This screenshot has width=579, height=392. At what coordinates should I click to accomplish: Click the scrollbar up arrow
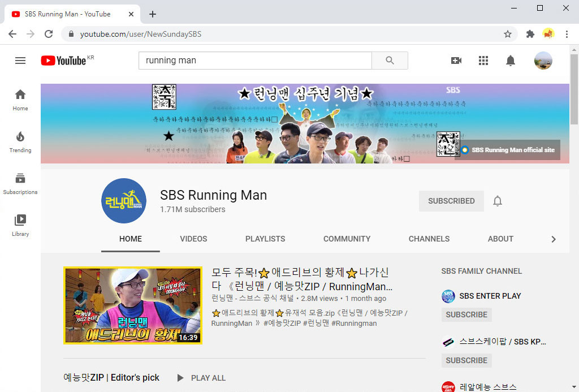point(574,50)
